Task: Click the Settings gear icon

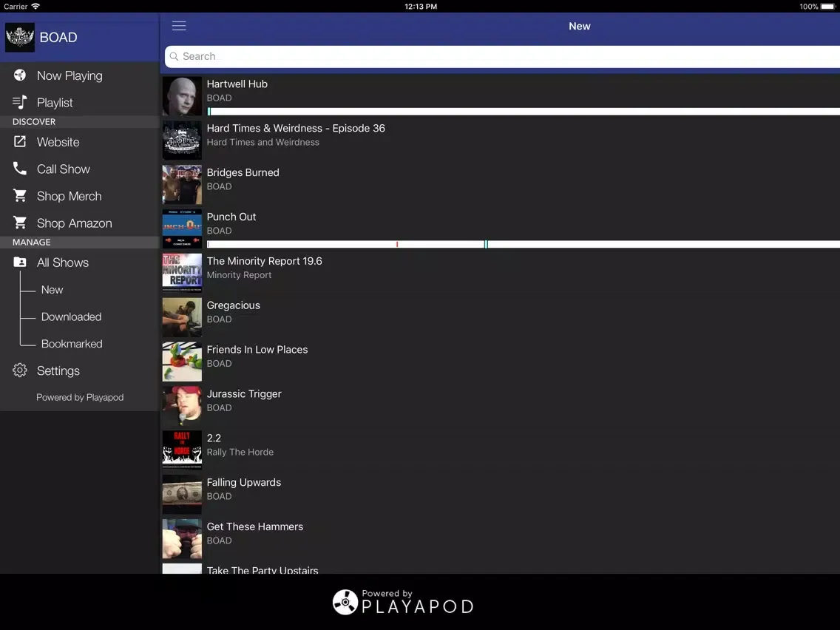Action: (20, 370)
